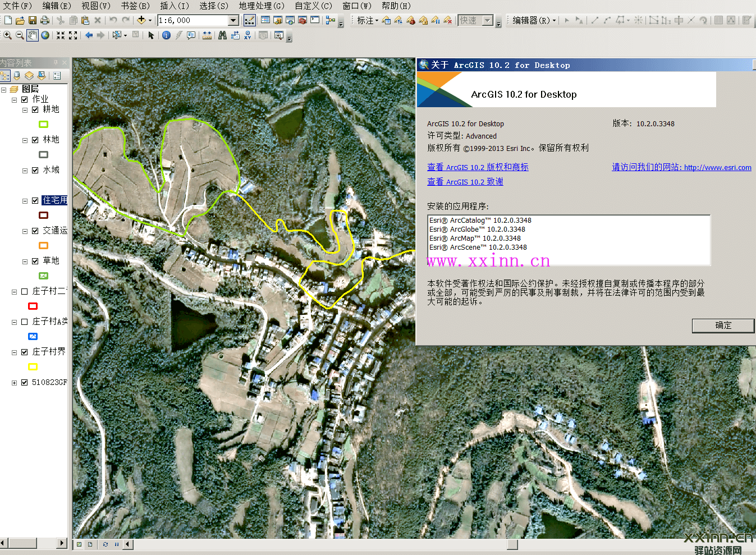Open the ArcGIS 10.2 致谢 link

click(x=465, y=182)
